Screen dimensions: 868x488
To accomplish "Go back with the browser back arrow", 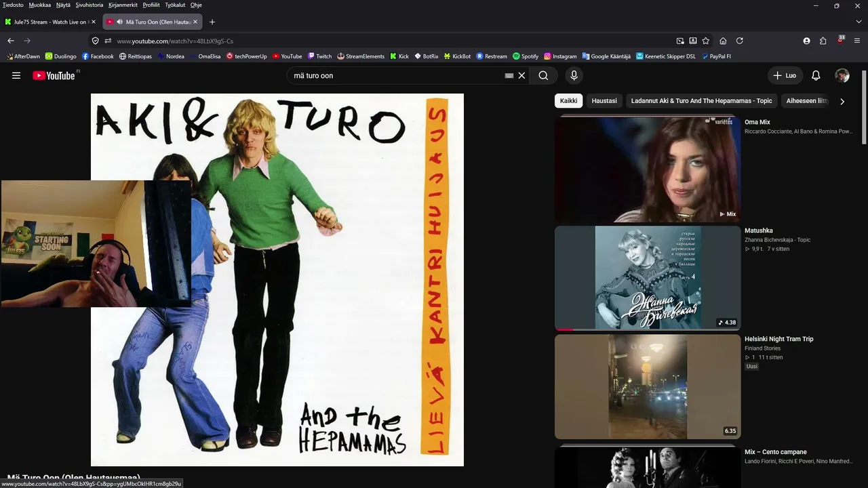I will [x=10, y=41].
